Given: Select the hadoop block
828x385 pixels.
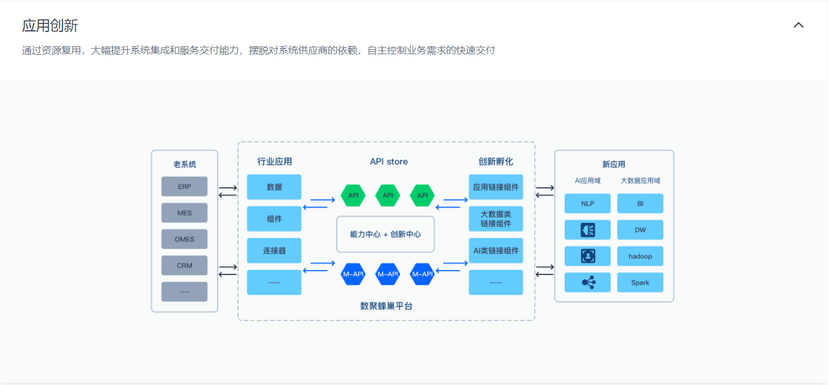Looking at the screenshot, I should [x=640, y=256].
